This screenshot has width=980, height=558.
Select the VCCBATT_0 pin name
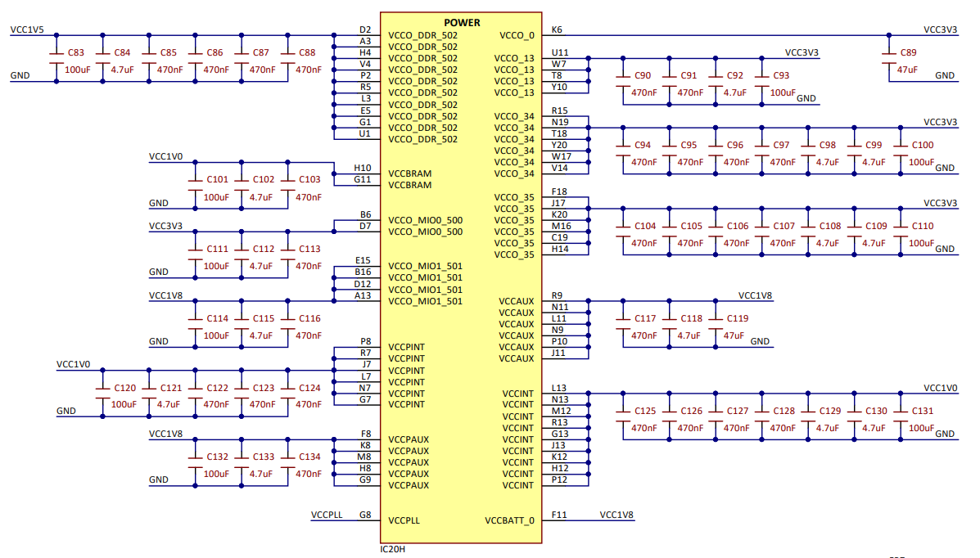pyautogui.click(x=509, y=520)
